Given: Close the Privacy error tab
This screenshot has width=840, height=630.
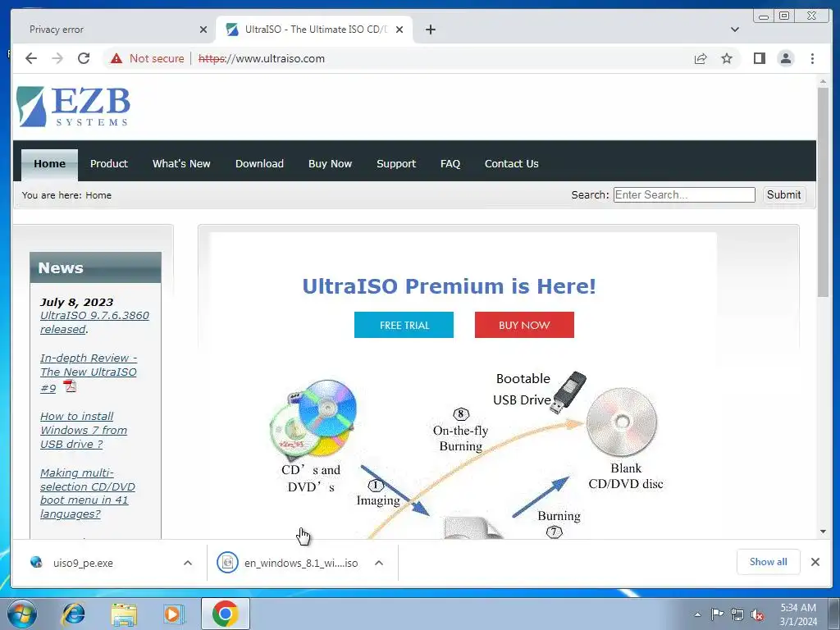Looking at the screenshot, I should tap(203, 30).
